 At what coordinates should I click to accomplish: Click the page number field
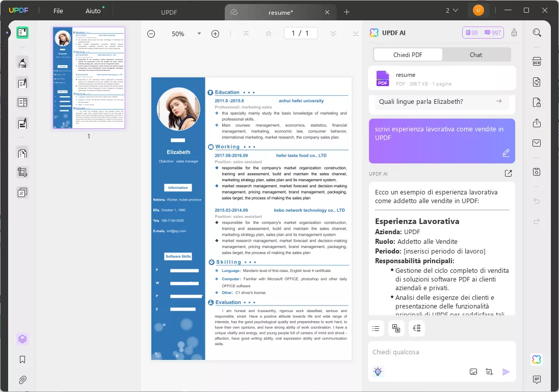[301, 34]
